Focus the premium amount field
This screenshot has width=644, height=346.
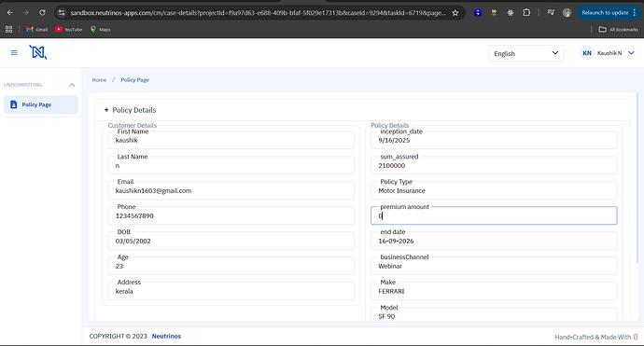point(494,215)
